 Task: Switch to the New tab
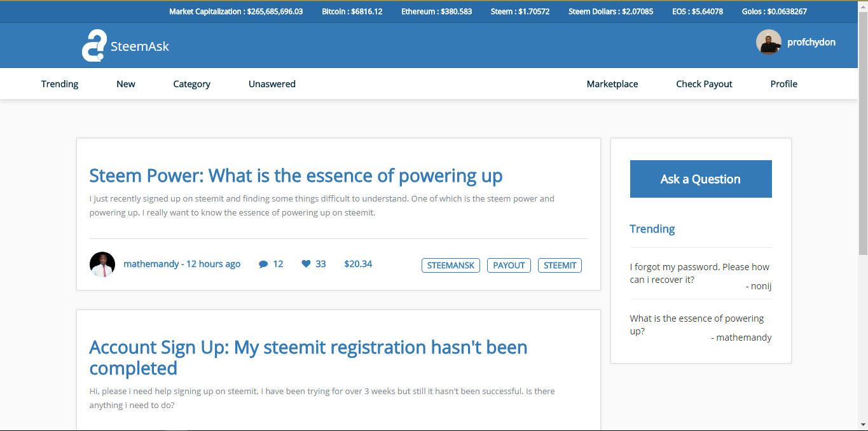[x=126, y=84]
